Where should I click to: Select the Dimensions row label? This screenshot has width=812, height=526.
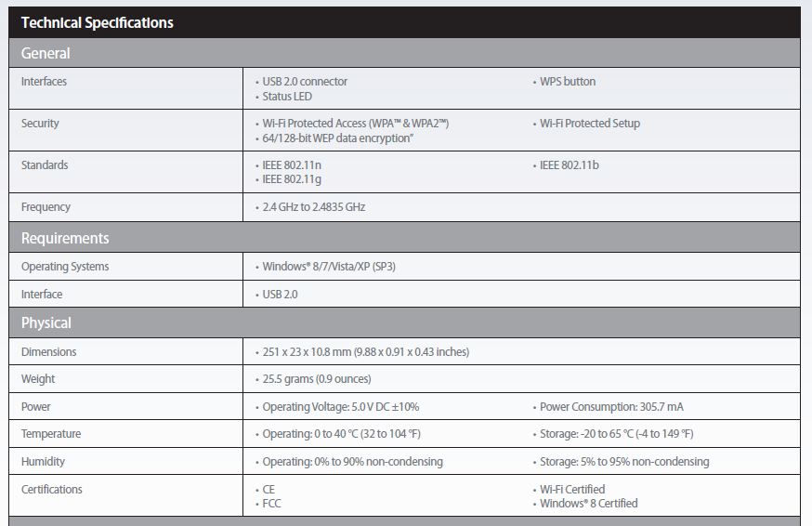point(48,352)
